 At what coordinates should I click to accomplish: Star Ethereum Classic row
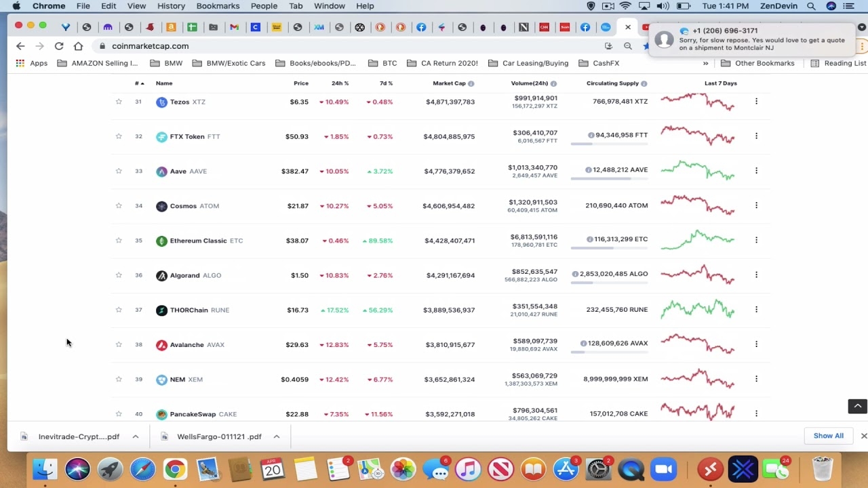point(119,241)
